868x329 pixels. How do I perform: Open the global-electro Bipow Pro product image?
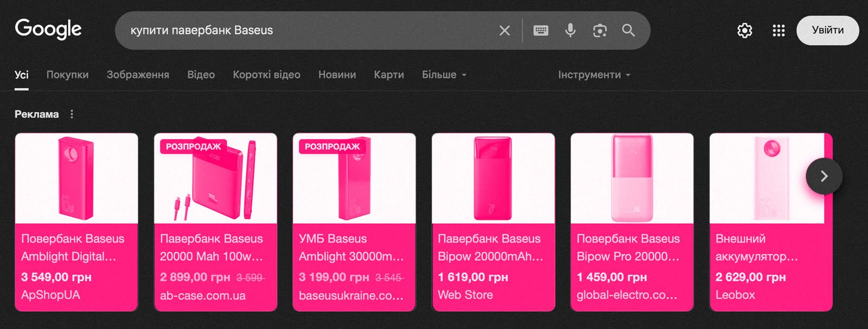632,178
